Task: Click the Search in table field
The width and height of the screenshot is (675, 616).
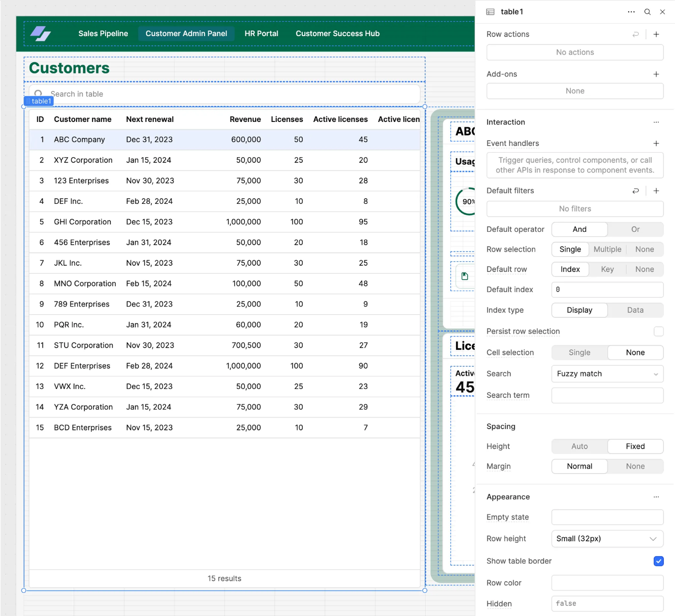Action: pos(224,94)
